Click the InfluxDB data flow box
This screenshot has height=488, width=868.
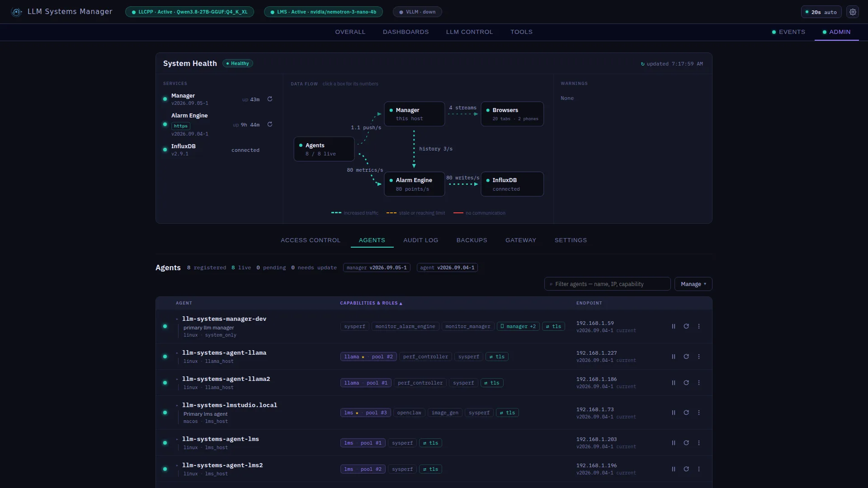coord(512,184)
